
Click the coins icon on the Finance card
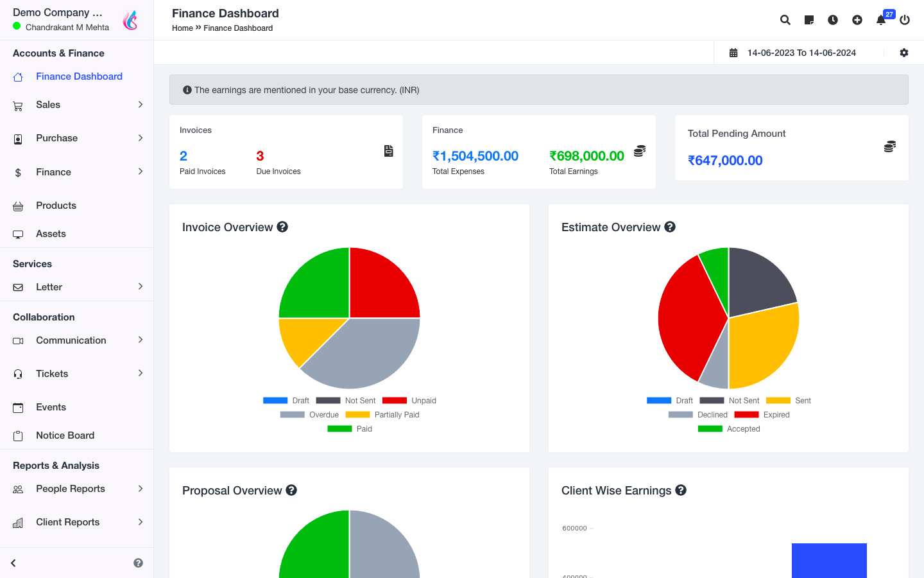(x=639, y=150)
